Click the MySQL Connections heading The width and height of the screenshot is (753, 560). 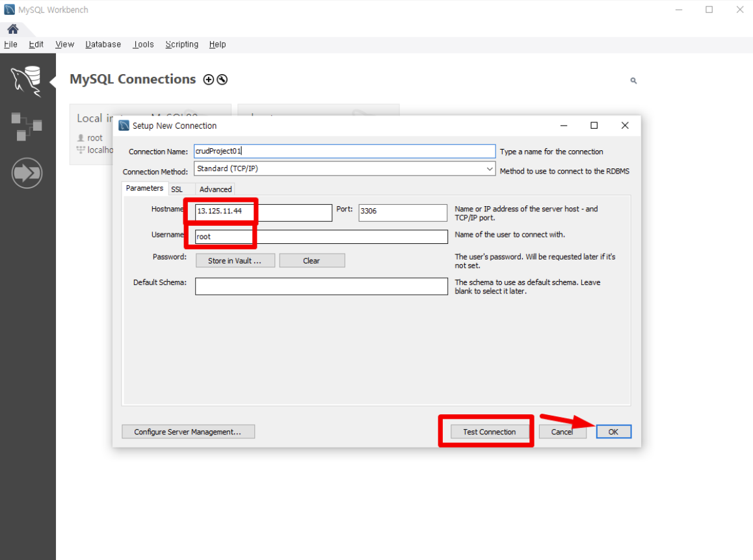coord(133,79)
